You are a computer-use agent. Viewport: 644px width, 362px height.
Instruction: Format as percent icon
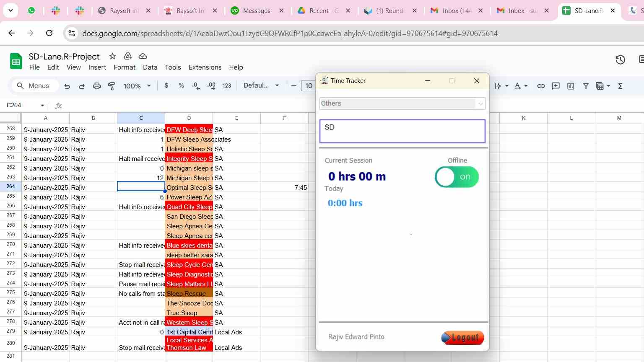(x=181, y=85)
